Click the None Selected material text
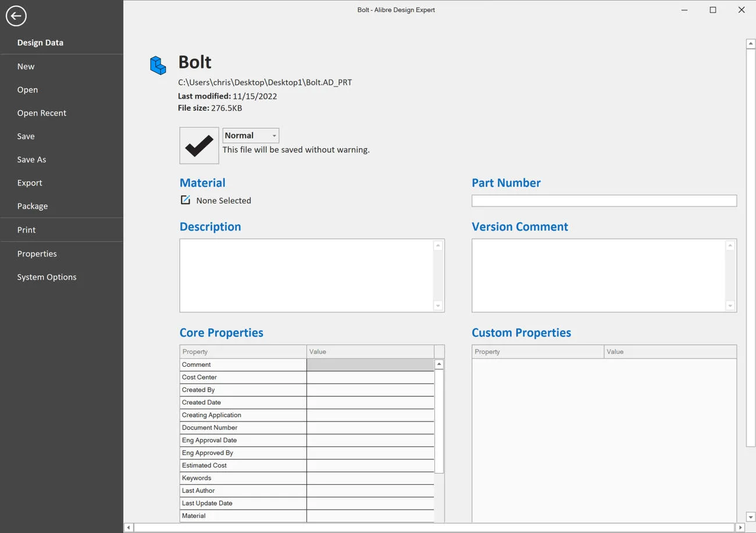756x533 pixels. [223, 201]
